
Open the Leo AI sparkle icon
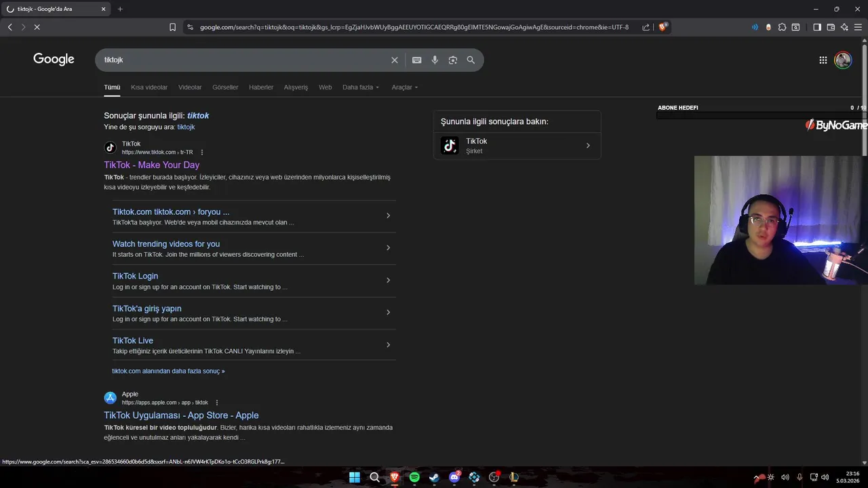tap(844, 27)
